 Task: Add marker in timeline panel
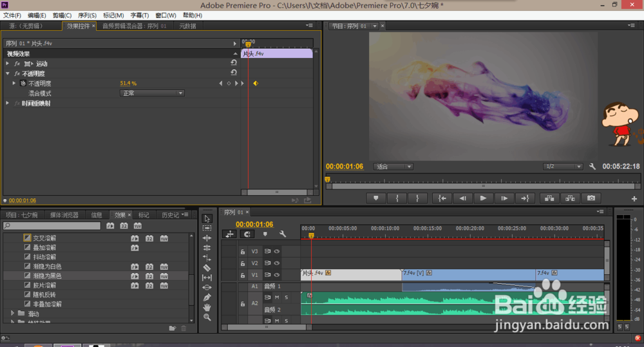pos(265,234)
